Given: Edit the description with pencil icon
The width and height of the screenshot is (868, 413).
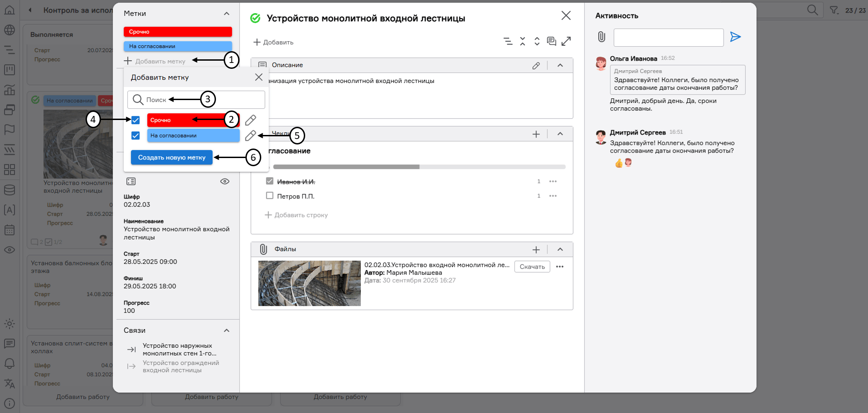Looking at the screenshot, I should point(536,66).
